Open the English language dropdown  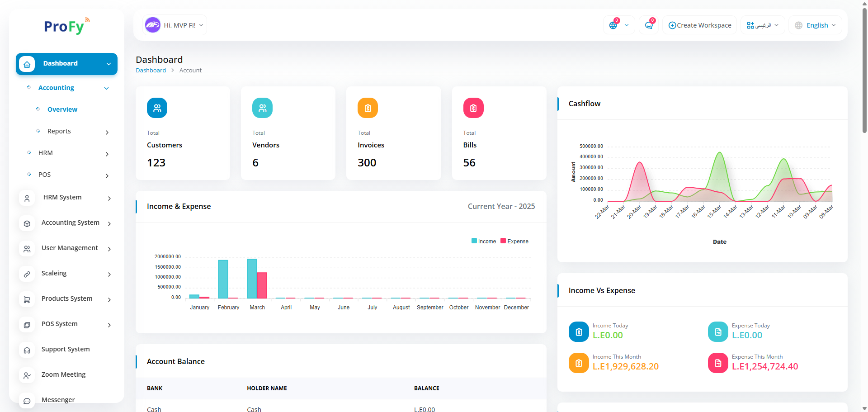coord(816,25)
